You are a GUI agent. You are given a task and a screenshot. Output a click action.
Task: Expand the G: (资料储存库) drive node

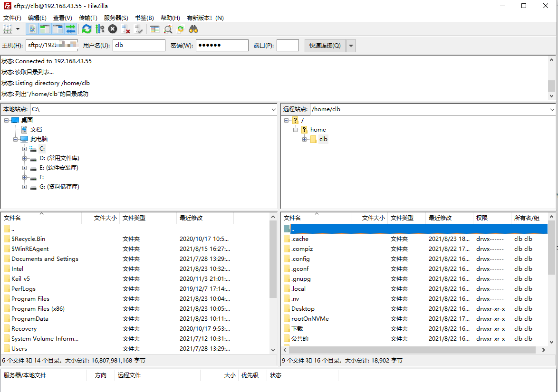(24, 187)
